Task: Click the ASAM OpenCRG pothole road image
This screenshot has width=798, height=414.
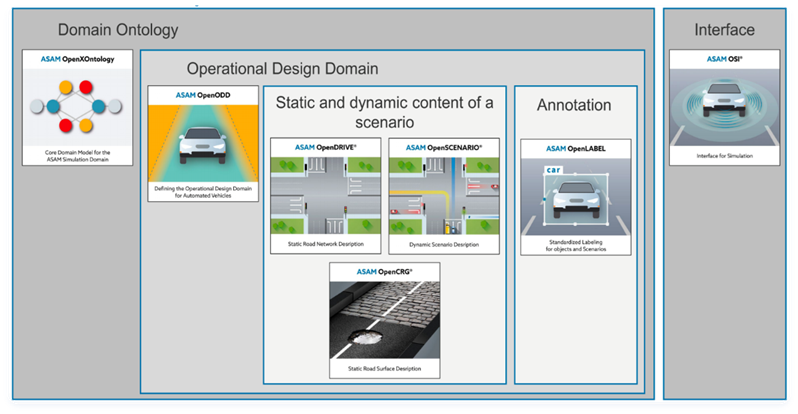Action: [x=385, y=320]
